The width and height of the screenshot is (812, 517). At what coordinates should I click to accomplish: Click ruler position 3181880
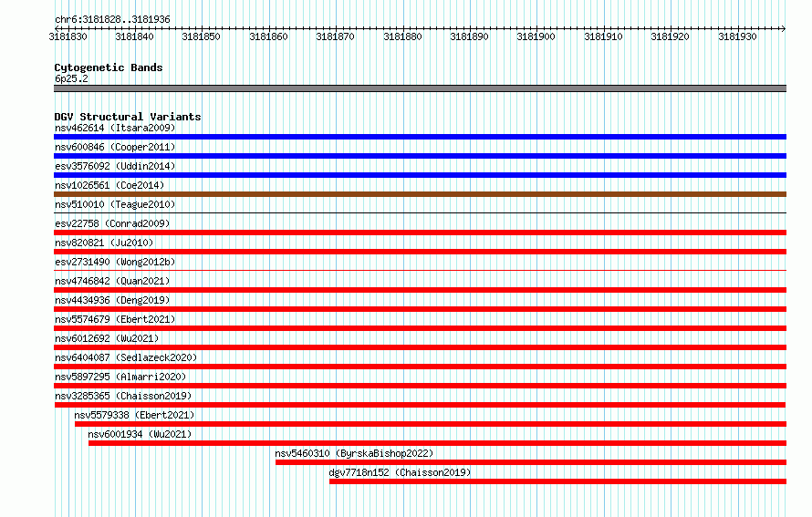point(402,36)
